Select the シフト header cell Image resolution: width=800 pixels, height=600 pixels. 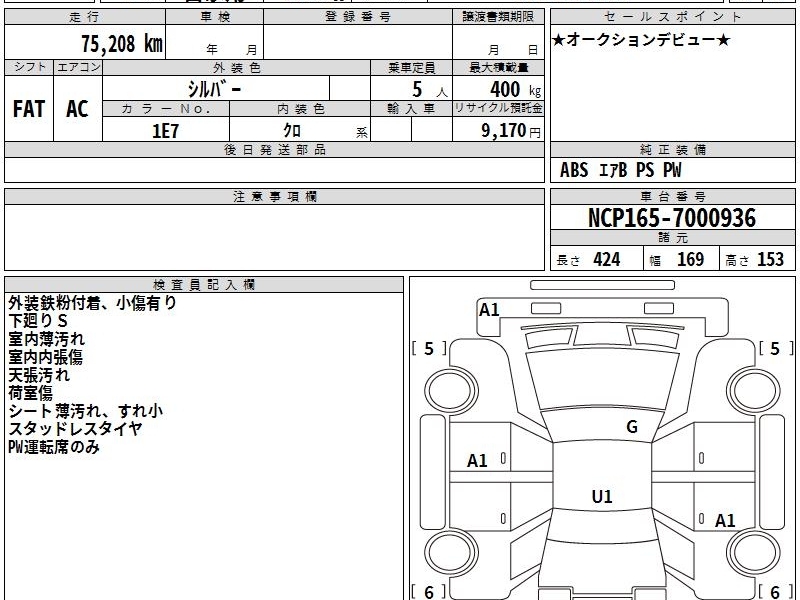pos(29,67)
